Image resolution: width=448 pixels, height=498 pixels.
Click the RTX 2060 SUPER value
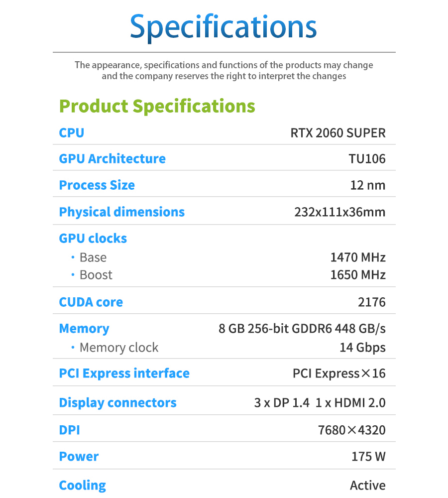click(x=338, y=133)
